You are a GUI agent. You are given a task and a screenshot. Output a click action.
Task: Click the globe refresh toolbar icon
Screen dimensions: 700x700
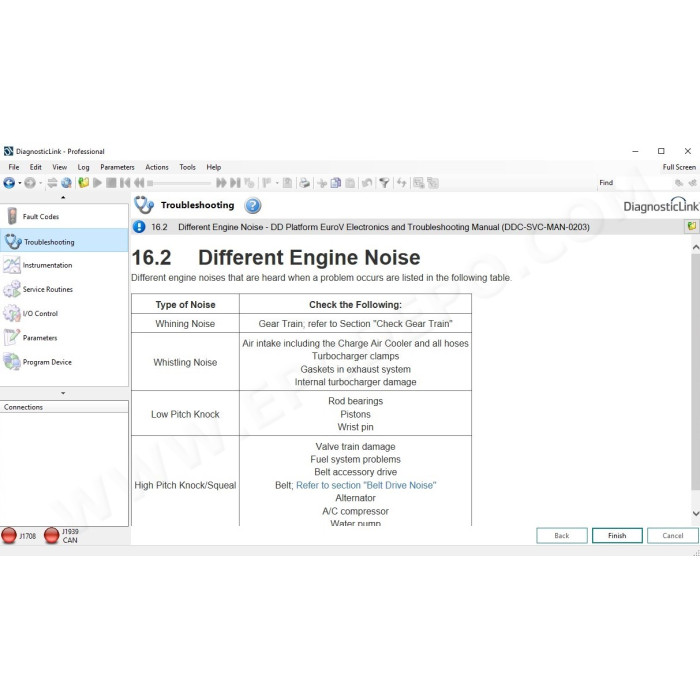(66, 183)
